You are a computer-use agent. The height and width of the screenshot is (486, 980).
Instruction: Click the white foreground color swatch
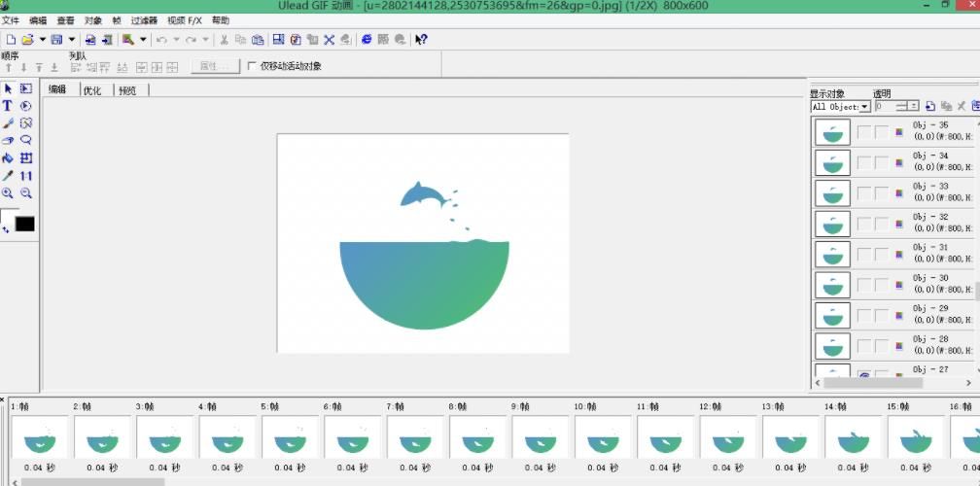click(8, 214)
